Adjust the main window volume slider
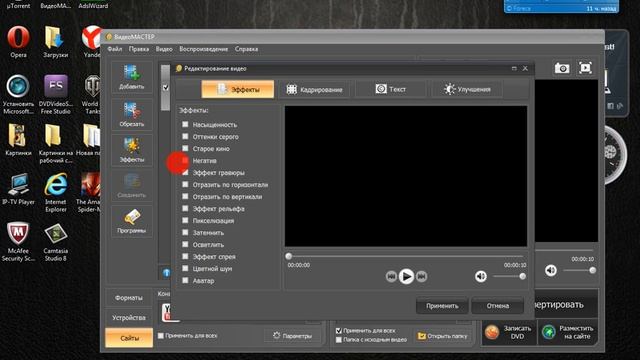640x360 pixels. point(593,270)
